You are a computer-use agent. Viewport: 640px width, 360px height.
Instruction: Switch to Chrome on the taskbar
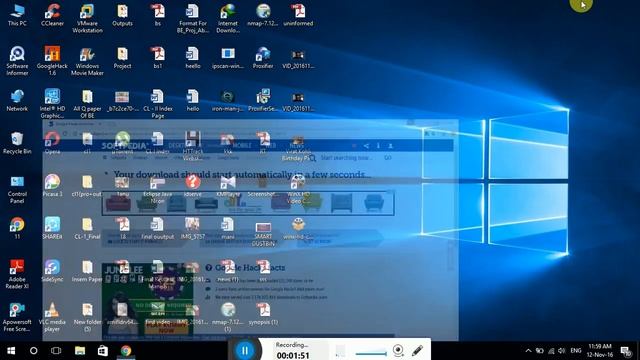pyautogui.click(x=126, y=351)
